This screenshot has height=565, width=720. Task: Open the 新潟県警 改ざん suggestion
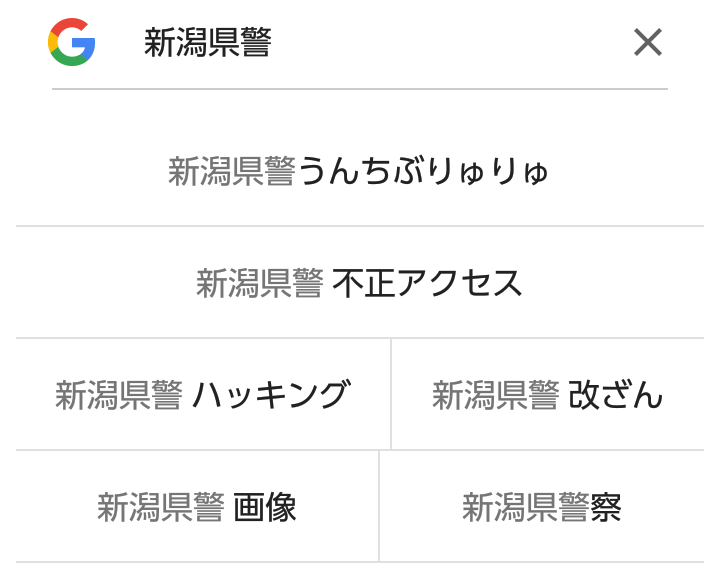point(547,395)
